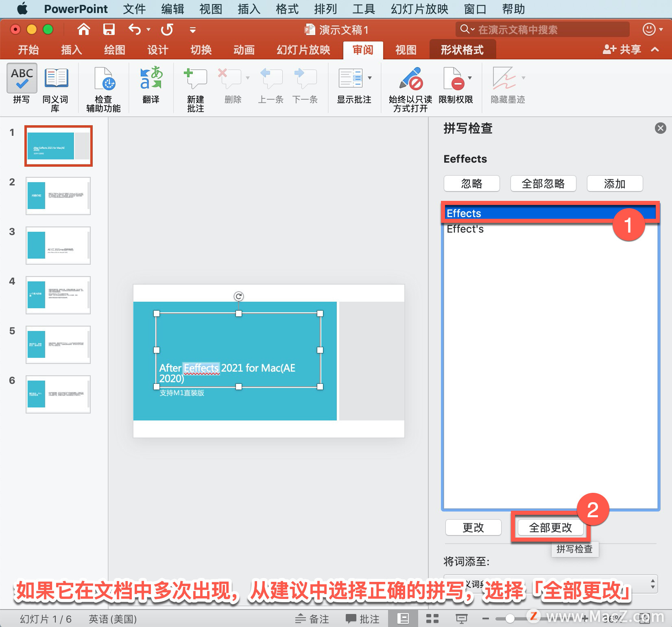Viewport: 672px width, 627px height.
Task: Click the rotate handle above text box
Action: [239, 296]
